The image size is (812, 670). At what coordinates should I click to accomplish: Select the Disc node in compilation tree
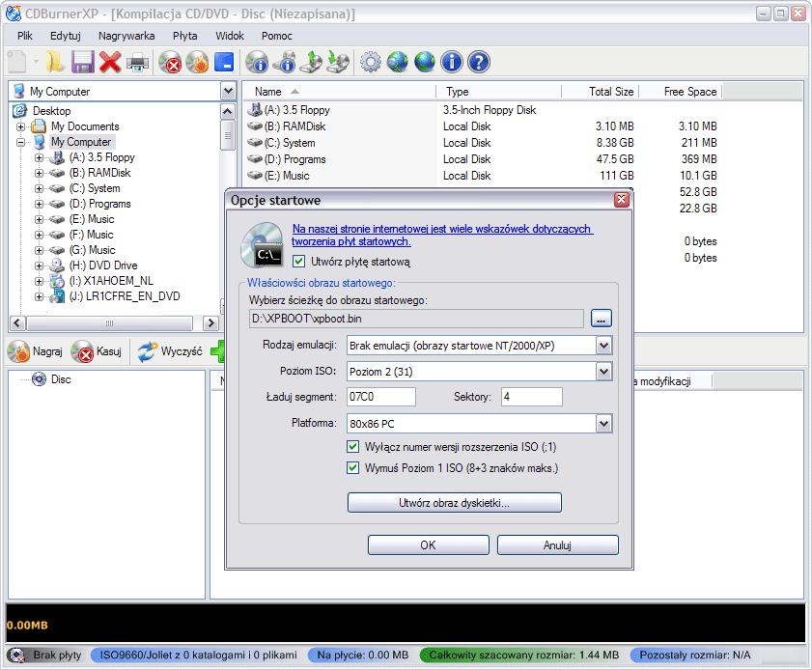(x=61, y=379)
